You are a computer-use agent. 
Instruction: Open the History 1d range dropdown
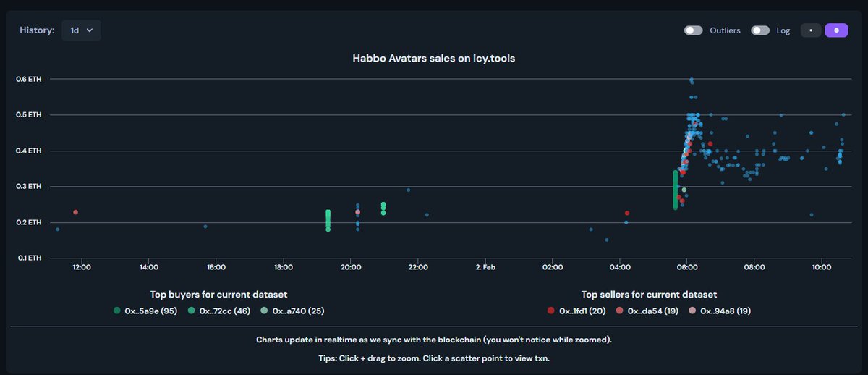coord(81,30)
